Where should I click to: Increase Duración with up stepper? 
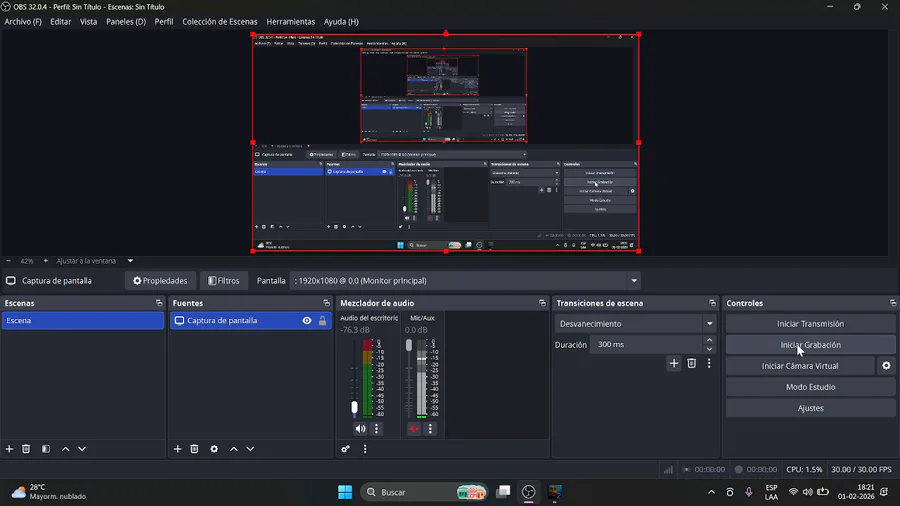pos(709,340)
